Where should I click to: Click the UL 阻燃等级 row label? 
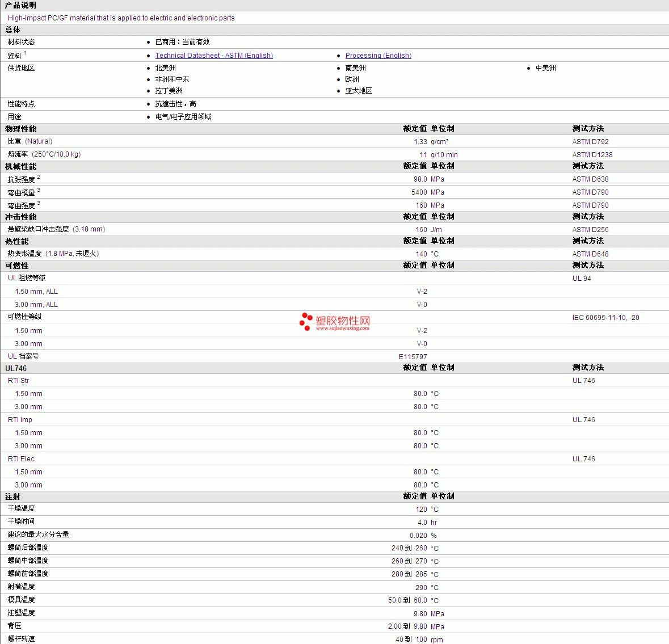(27, 278)
